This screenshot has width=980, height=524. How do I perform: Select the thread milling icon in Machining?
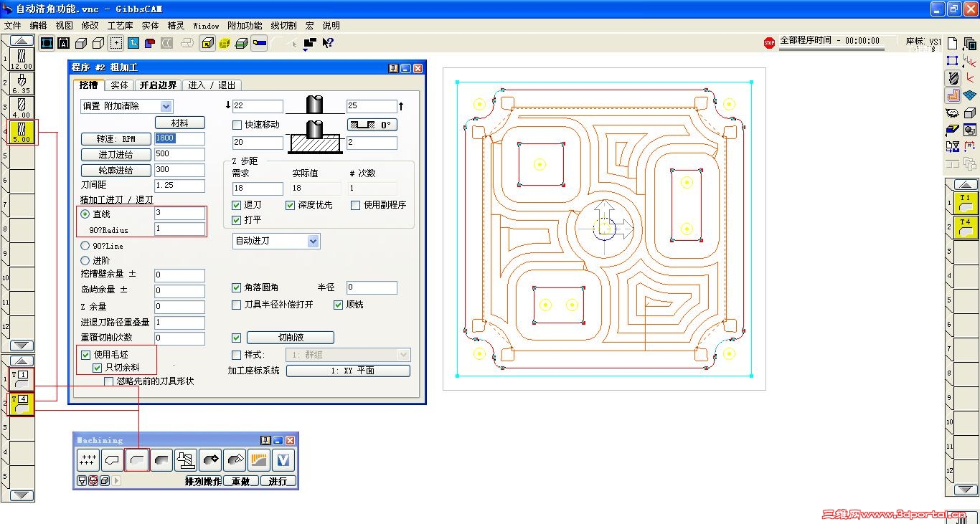186,460
